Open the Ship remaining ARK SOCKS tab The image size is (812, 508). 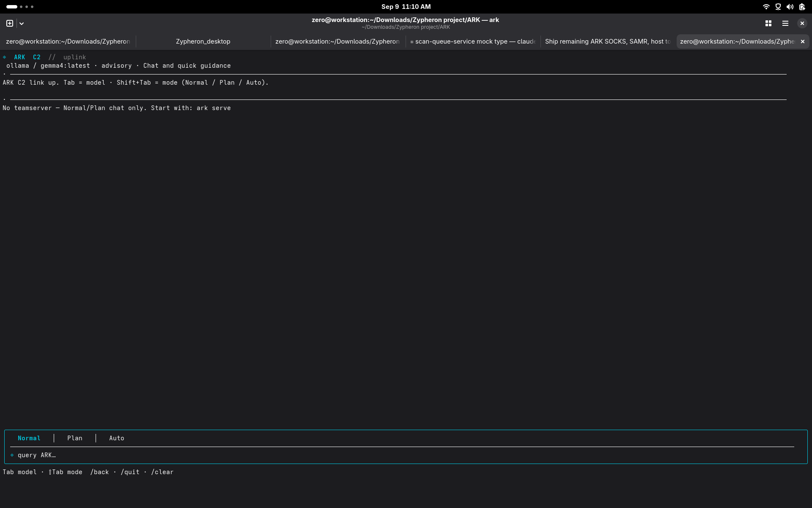coord(608,41)
